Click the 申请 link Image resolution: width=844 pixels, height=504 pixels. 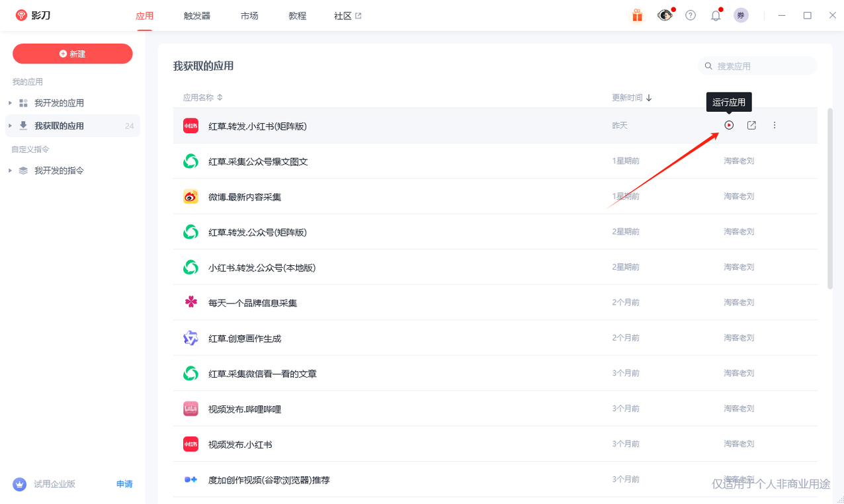click(x=124, y=484)
